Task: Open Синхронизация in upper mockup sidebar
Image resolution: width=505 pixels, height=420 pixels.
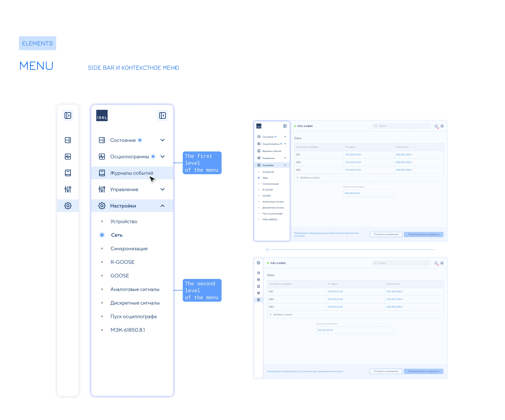Action: (271, 184)
